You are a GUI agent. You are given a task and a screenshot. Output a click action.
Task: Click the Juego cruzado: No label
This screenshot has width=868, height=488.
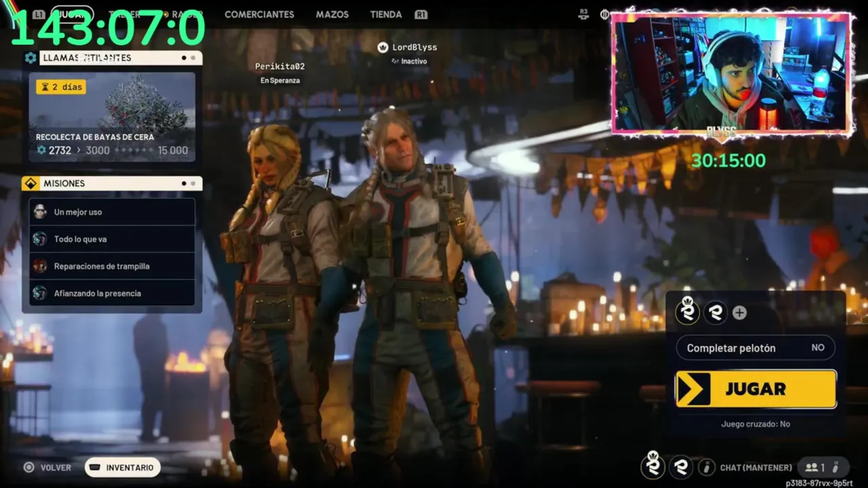(x=755, y=424)
